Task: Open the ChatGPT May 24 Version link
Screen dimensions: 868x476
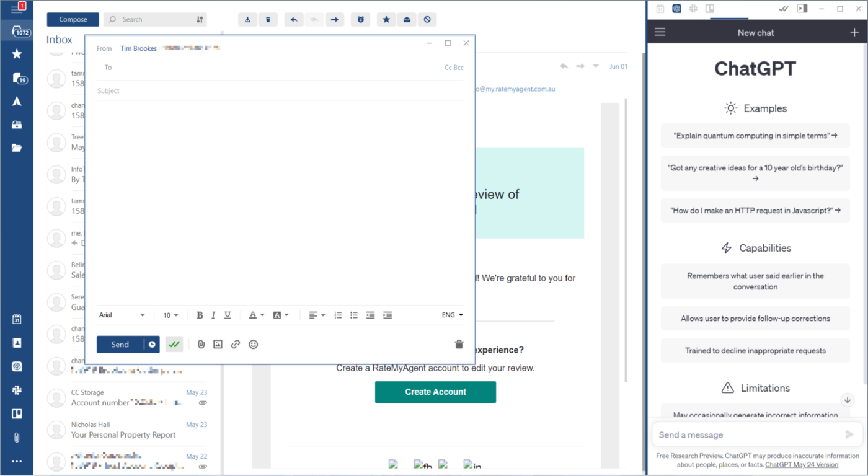Action: click(x=802, y=465)
